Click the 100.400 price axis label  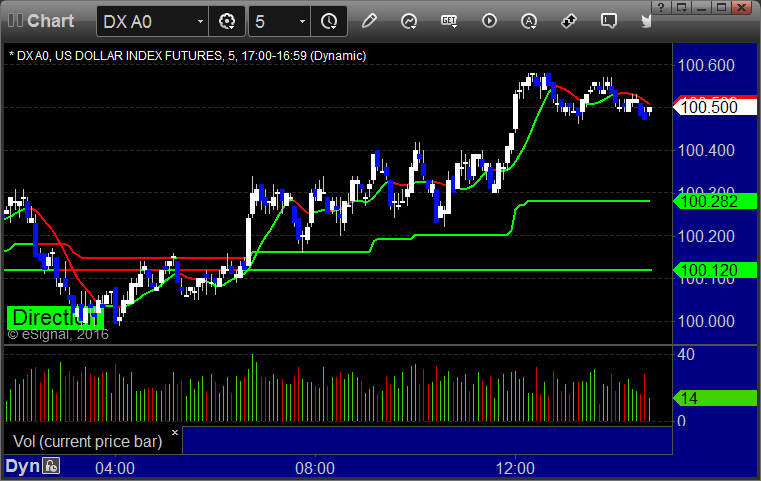point(706,150)
